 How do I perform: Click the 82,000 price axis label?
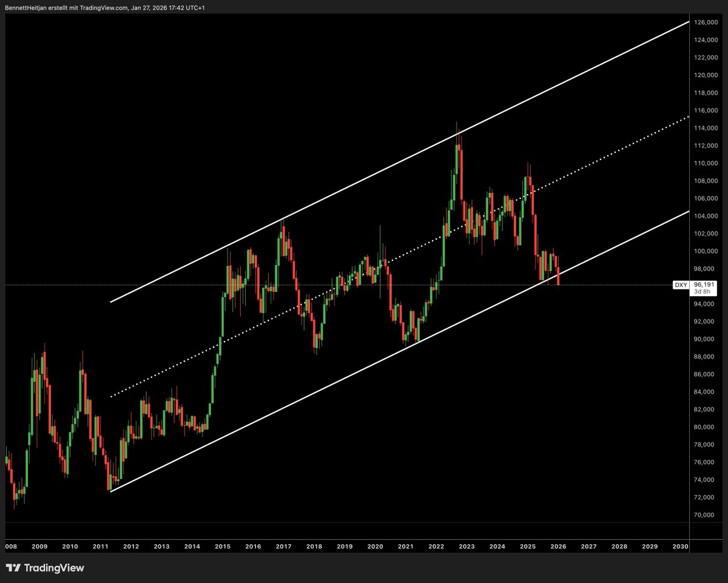coord(704,409)
